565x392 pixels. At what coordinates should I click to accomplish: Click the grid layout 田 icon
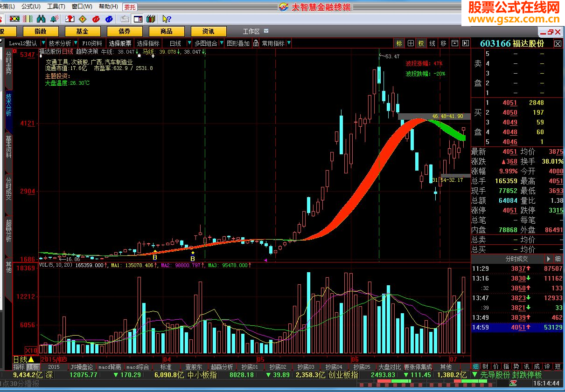tap(411, 43)
